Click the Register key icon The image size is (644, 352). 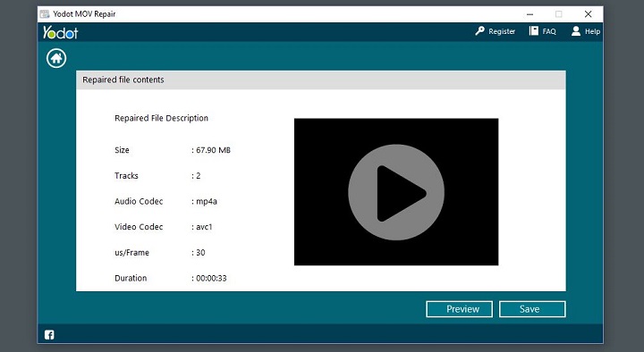(x=479, y=31)
